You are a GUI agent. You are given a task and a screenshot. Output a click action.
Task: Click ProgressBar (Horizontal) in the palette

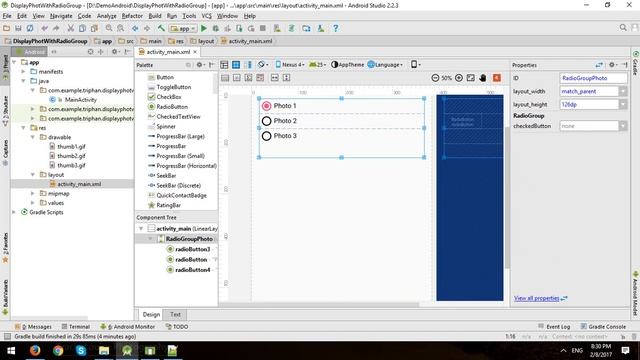tap(182, 166)
